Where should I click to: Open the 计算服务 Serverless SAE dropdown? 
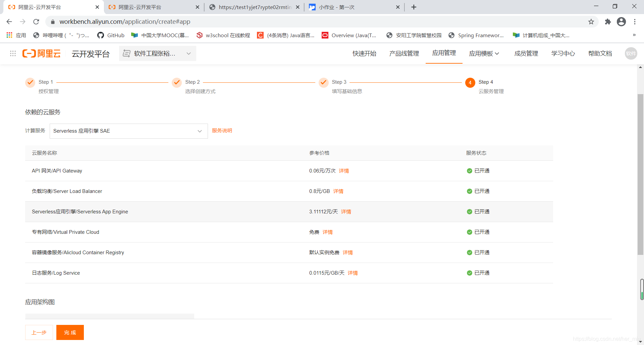tap(128, 131)
